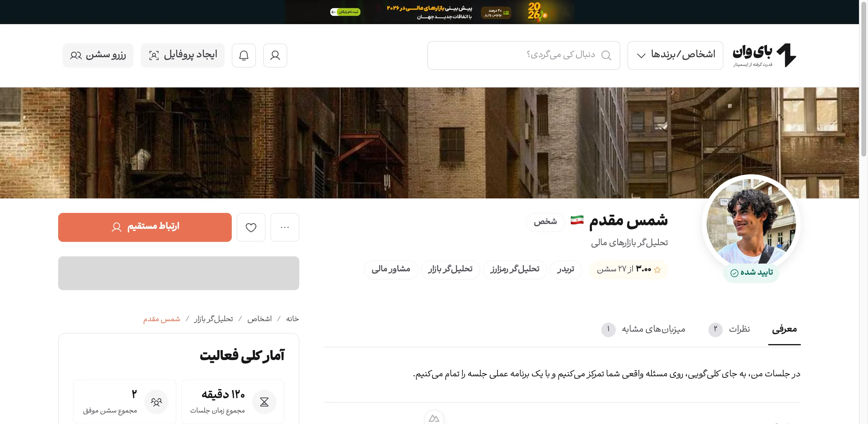868x424 pixels.
Task: Click the آمار کلی فعالیت heading
Action: coord(242,356)
